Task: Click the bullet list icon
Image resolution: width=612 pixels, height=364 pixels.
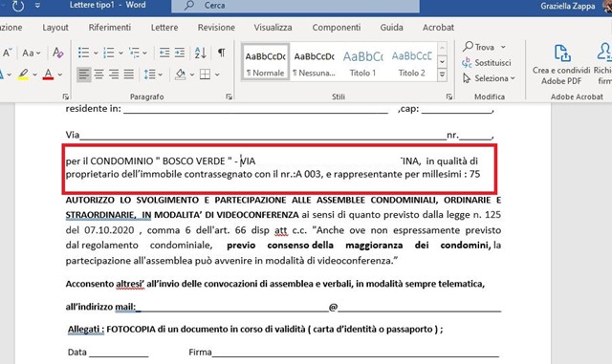Action: 83,53
